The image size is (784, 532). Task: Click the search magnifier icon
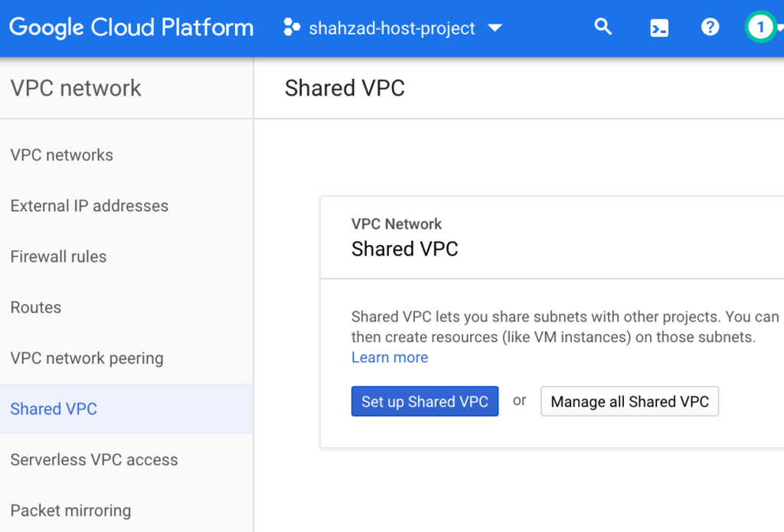pyautogui.click(x=603, y=27)
